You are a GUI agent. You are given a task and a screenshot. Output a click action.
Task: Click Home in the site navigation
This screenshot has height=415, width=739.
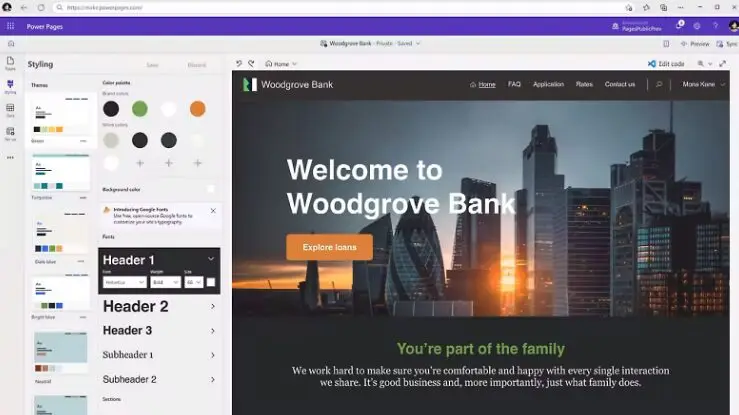483,84
